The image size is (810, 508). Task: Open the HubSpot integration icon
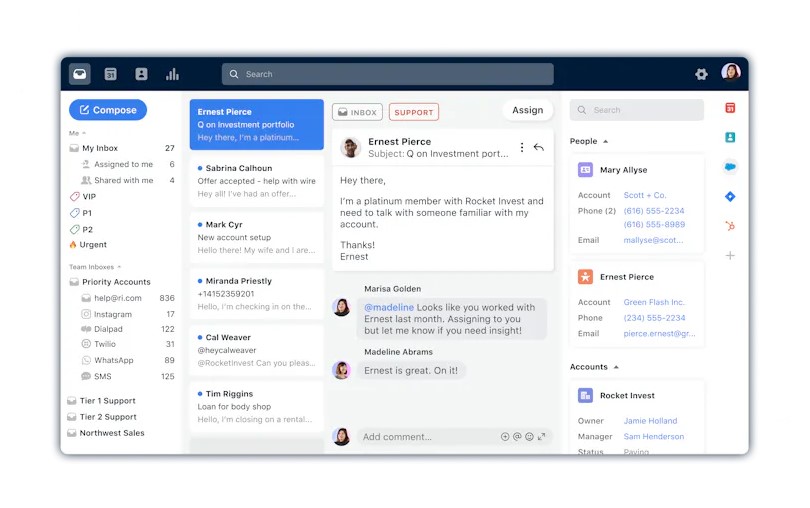[x=730, y=226]
